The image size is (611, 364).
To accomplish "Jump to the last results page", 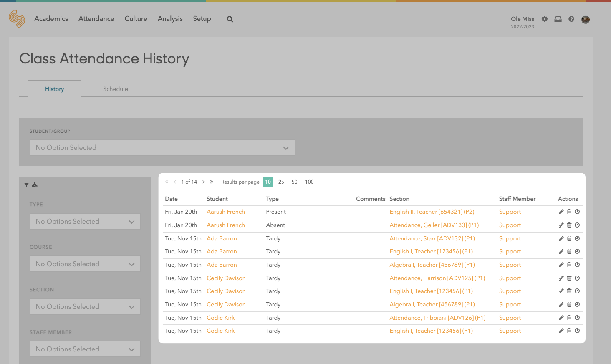I will [x=212, y=182].
